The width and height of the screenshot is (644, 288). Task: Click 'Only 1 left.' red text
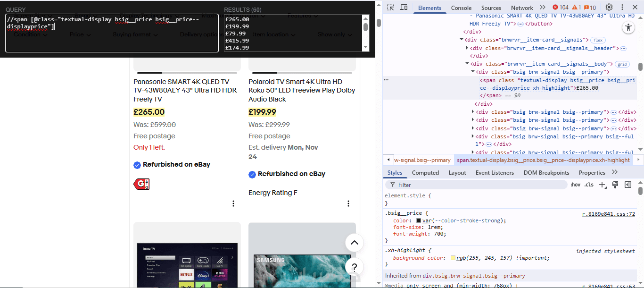[149, 147]
